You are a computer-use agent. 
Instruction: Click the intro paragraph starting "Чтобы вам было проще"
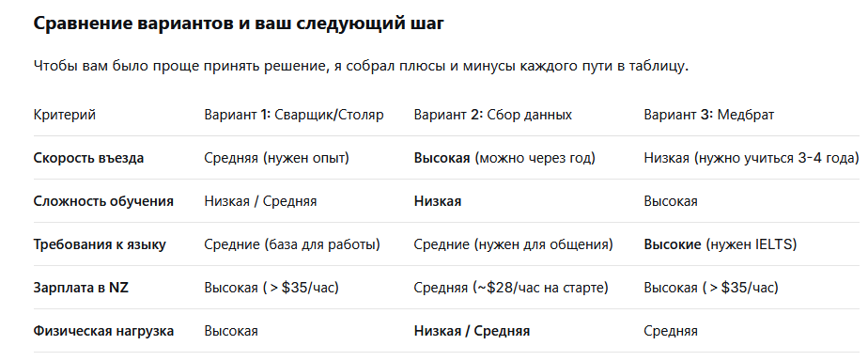coord(361,66)
